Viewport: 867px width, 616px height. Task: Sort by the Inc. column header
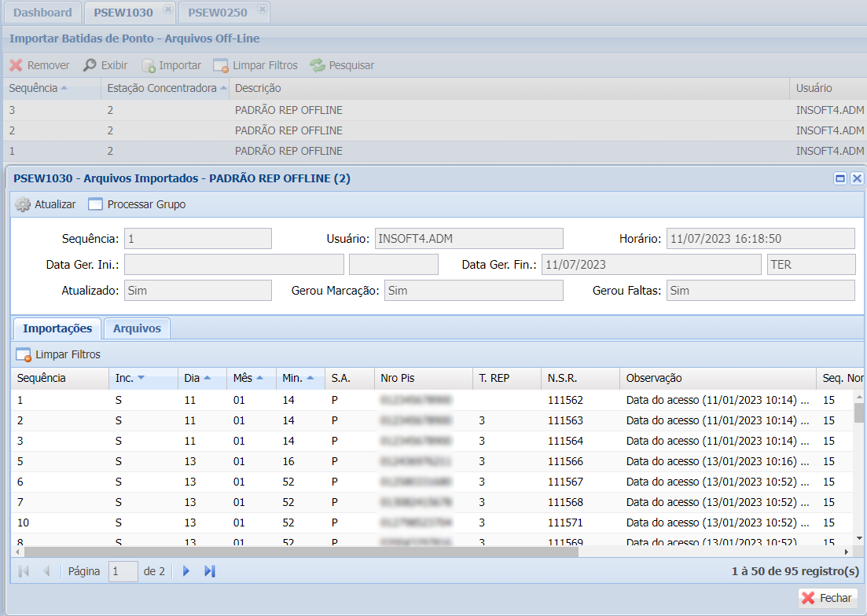[124, 378]
